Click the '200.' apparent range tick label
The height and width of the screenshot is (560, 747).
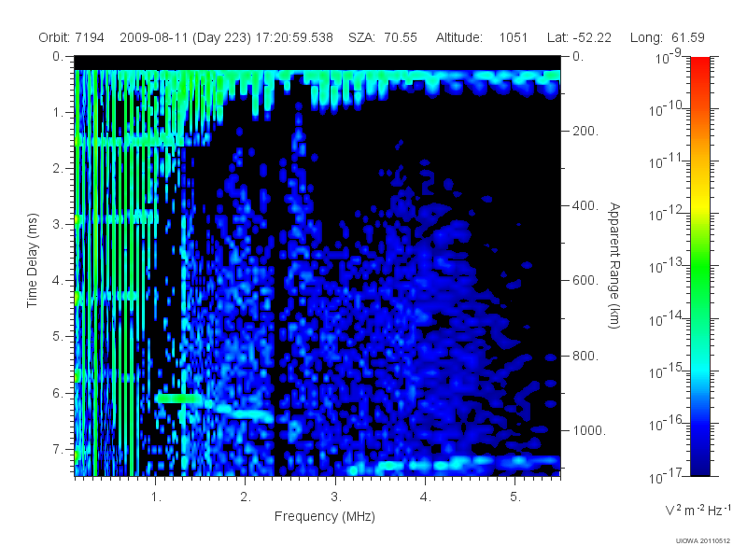[585, 131]
